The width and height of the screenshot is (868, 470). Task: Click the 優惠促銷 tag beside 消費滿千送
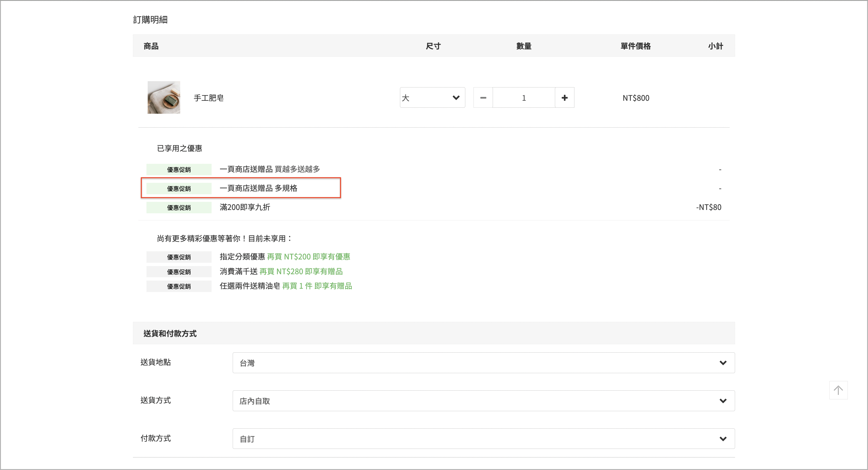pyautogui.click(x=179, y=272)
